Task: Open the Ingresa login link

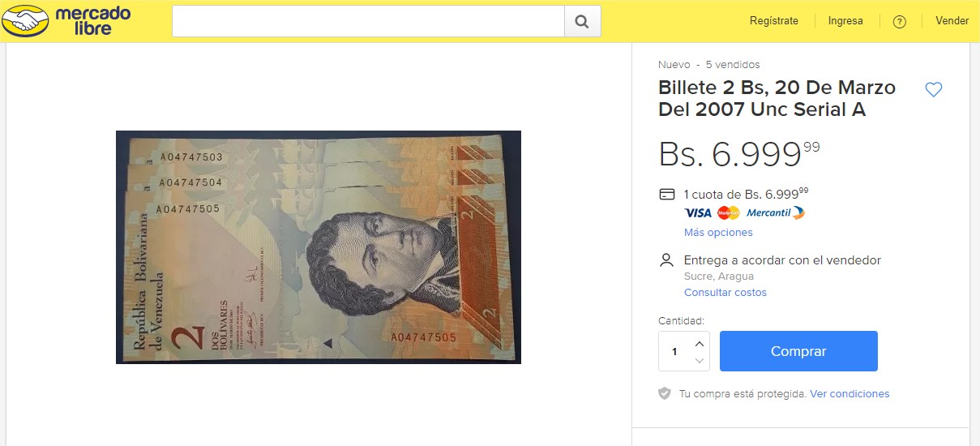Action: tap(845, 21)
